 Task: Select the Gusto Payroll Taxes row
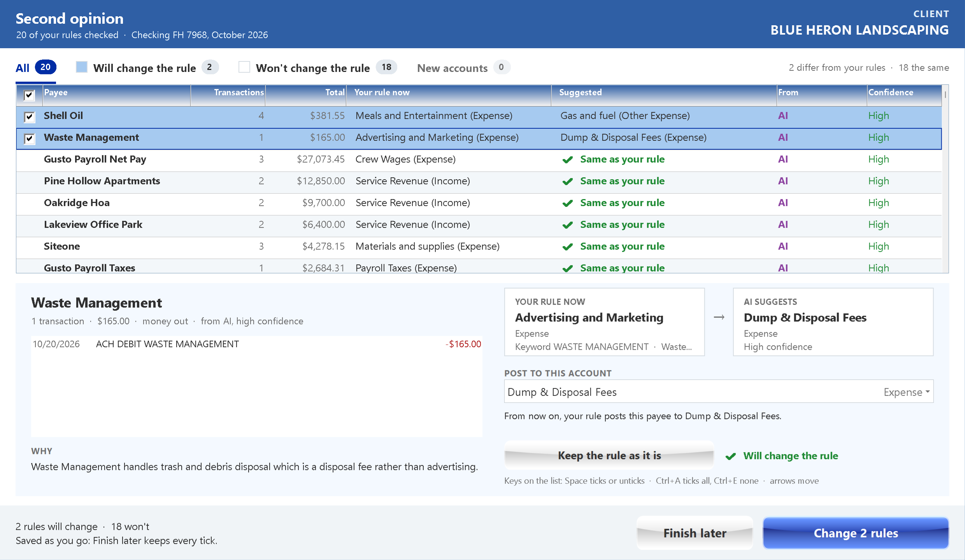tap(479, 266)
